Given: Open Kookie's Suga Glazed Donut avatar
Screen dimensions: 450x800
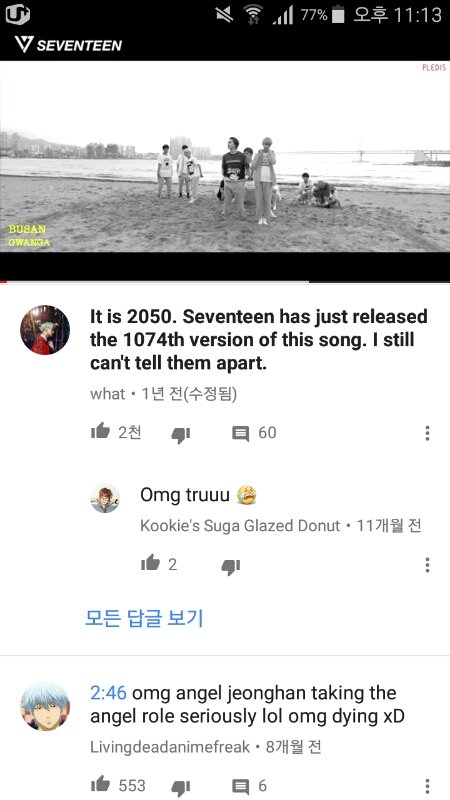Looking at the screenshot, I should [105, 498].
